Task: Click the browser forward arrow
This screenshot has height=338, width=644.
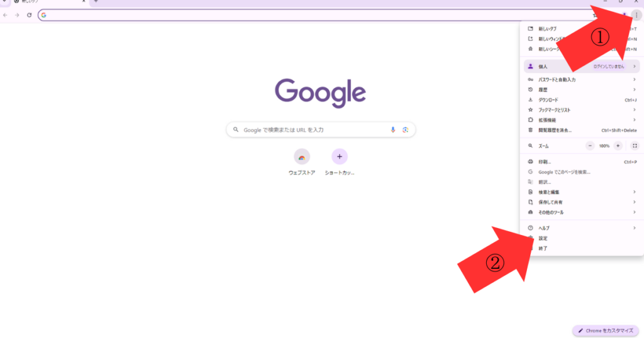Action: (17, 15)
